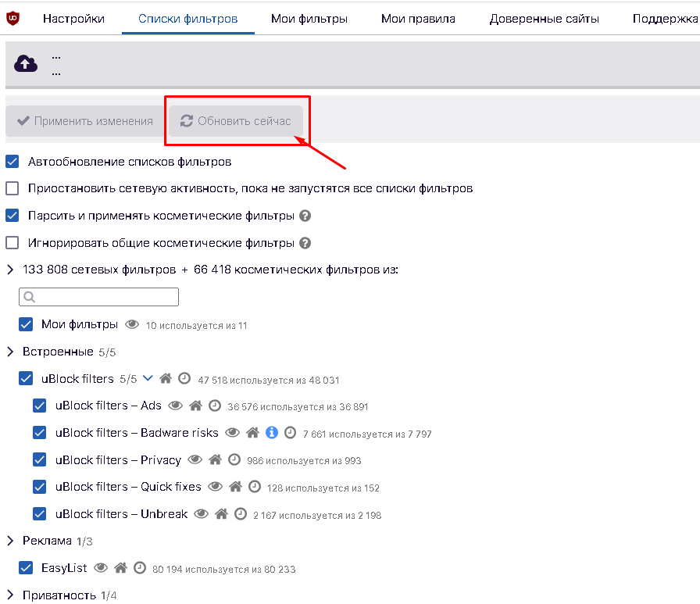Screen dimensions: 700x604
Task: Uncheck uBlock filters – Ads checkbox
Action: [40, 406]
